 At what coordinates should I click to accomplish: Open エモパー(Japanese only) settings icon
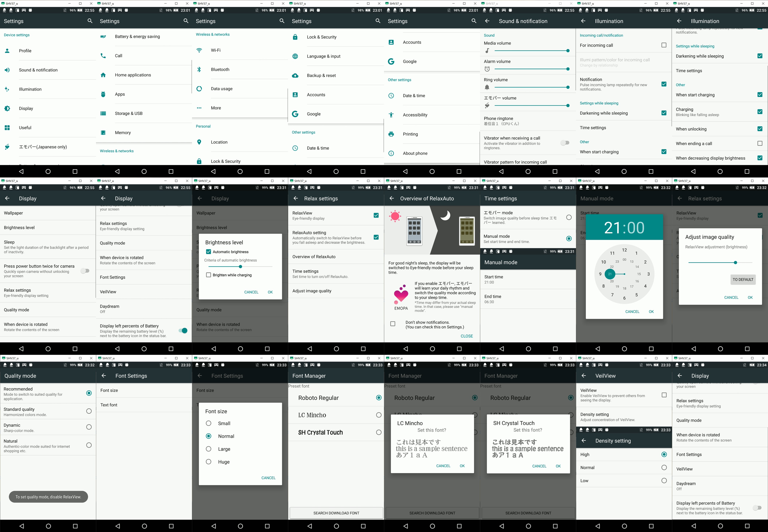click(7, 147)
